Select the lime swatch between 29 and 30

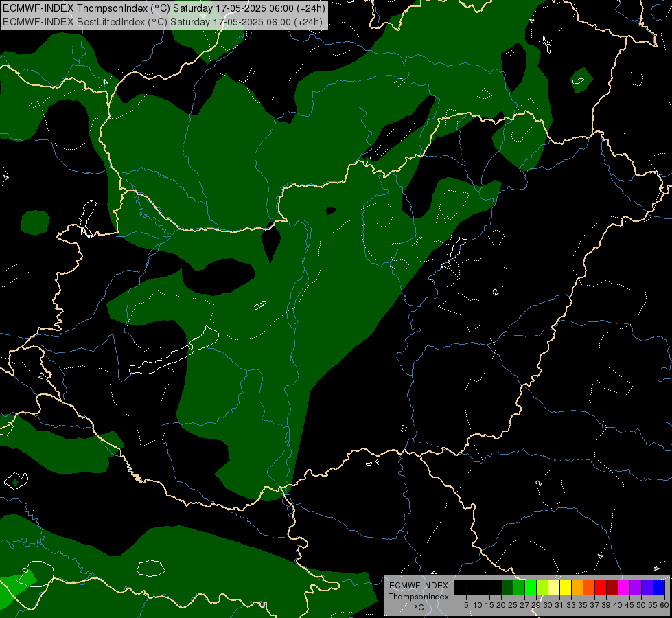pyautogui.click(x=542, y=587)
